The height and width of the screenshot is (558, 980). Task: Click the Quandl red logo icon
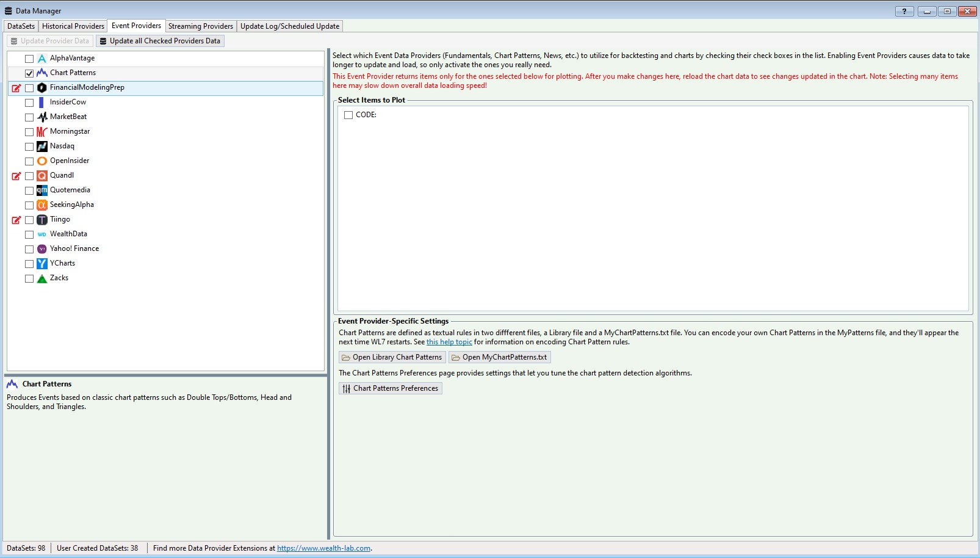coord(42,176)
